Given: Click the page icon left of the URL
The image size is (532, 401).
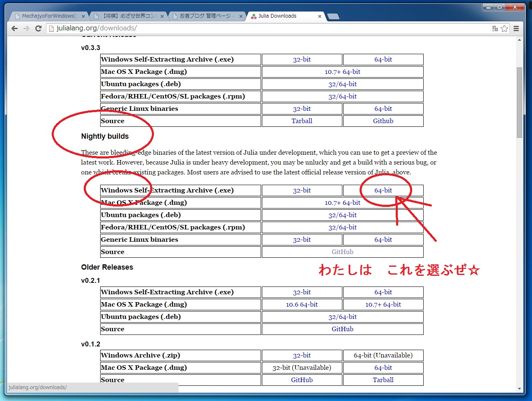Looking at the screenshot, I should [52, 28].
